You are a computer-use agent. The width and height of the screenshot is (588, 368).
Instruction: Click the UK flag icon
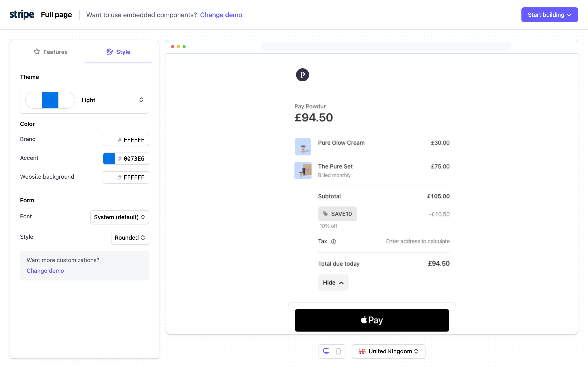point(362,351)
